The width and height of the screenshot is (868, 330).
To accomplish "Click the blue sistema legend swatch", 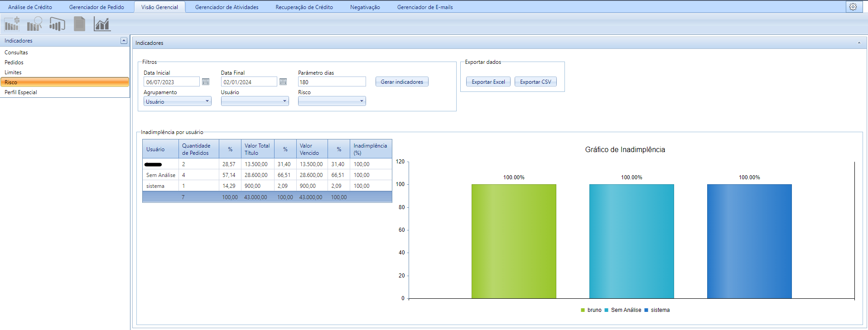I will coord(646,310).
